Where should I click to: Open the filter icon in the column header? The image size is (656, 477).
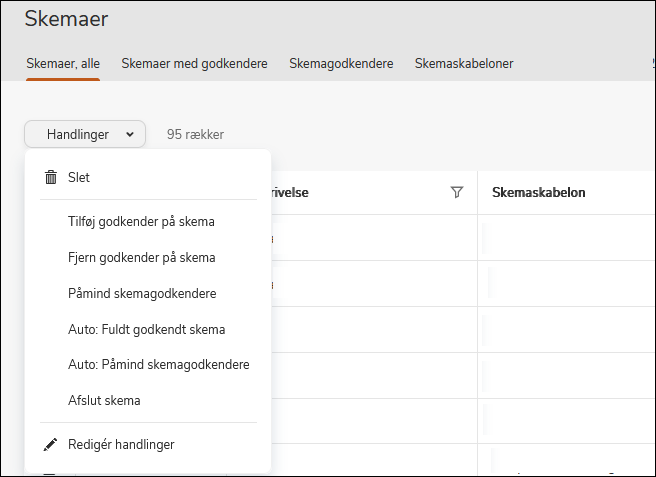pyautogui.click(x=457, y=192)
